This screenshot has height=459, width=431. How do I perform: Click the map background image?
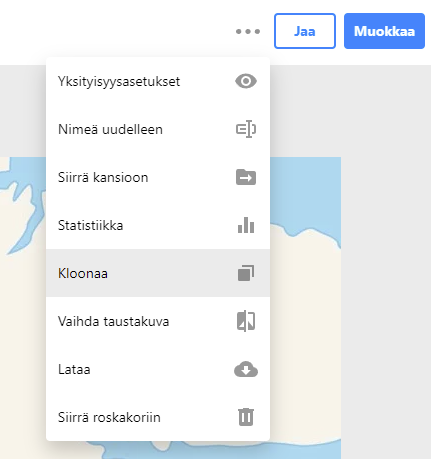click(305, 308)
